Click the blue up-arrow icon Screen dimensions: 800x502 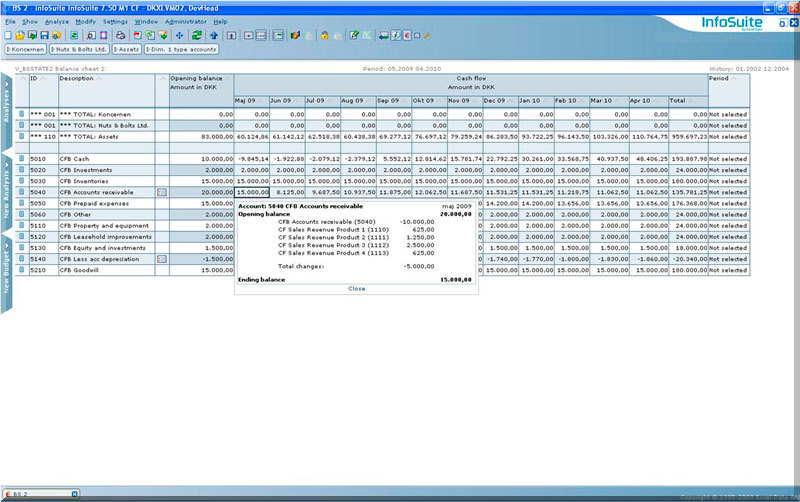click(214, 35)
